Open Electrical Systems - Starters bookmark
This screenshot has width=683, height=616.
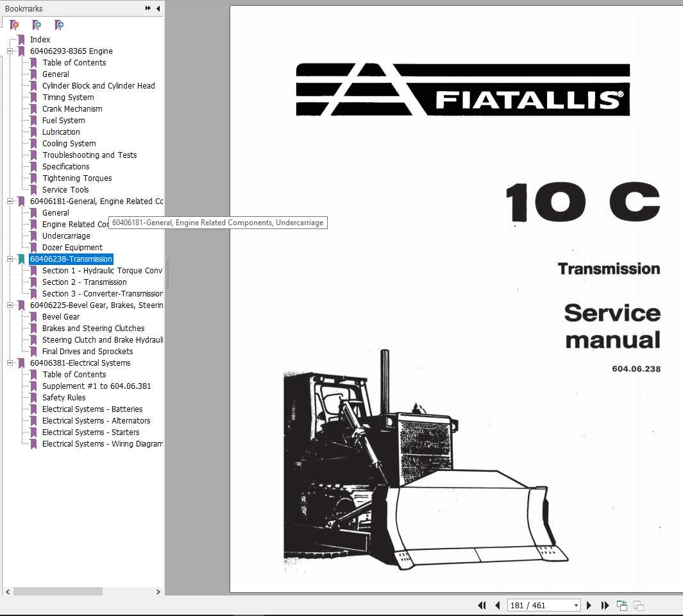pos(90,432)
